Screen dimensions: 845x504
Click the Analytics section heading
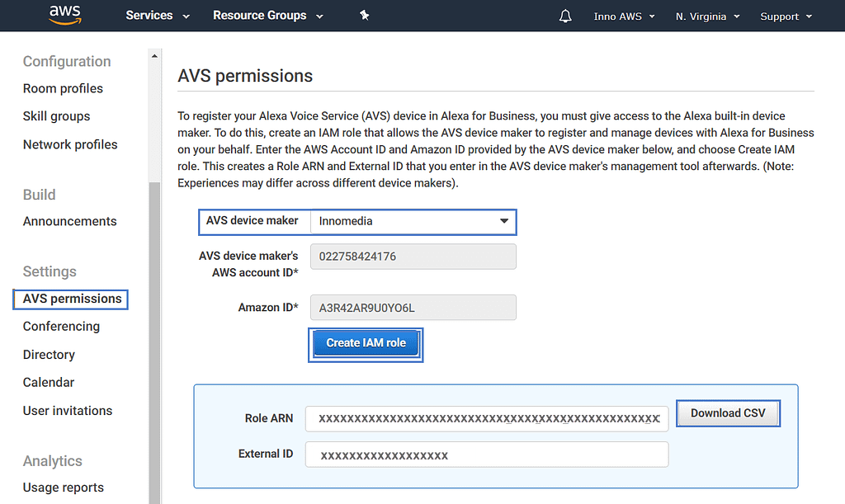53,461
